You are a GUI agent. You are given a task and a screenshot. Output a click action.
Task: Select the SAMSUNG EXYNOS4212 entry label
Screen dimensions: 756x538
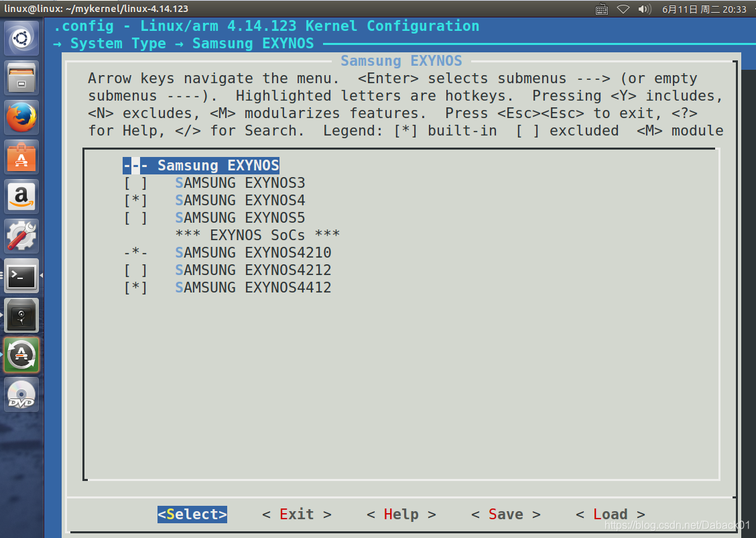253,270
